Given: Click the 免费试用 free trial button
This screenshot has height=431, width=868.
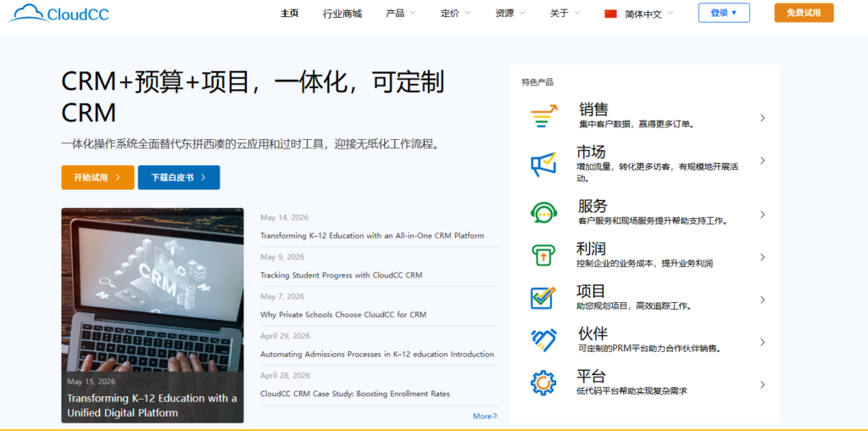Looking at the screenshot, I should point(804,13).
